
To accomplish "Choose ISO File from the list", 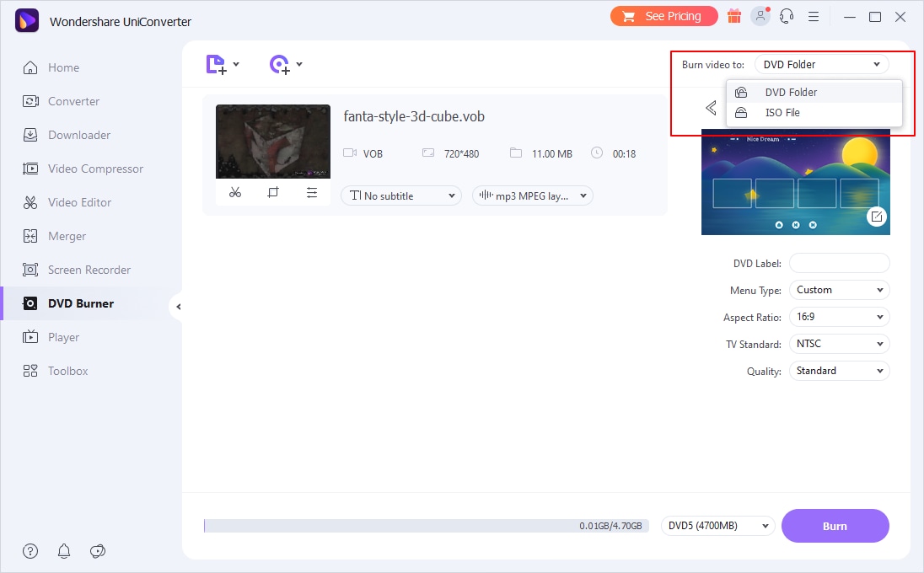I will pyautogui.click(x=814, y=112).
